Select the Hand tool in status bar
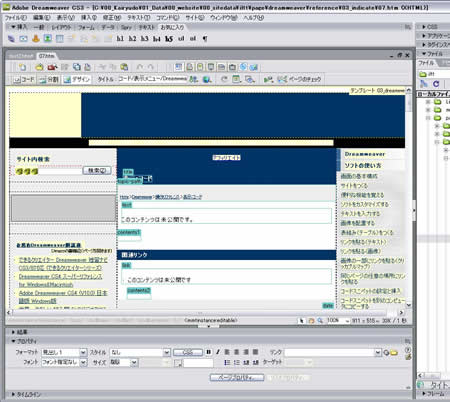 (311, 321)
